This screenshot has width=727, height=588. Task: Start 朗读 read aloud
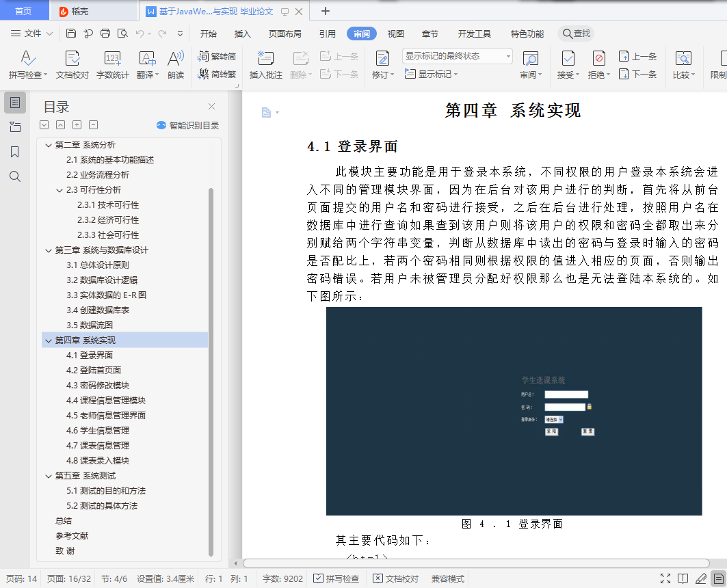(176, 65)
